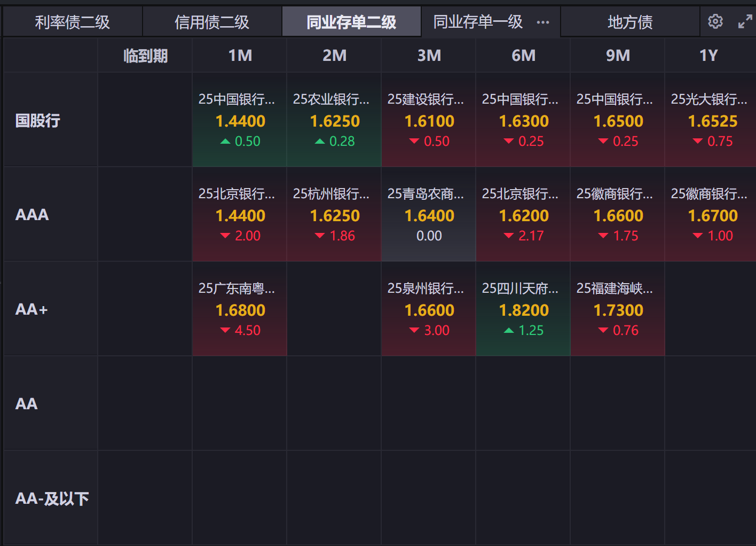The width and height of the screenshot is (756, 546).
Task: Open 25建设银行 cell priced 1.6100
Action: (x=429, y=120)
